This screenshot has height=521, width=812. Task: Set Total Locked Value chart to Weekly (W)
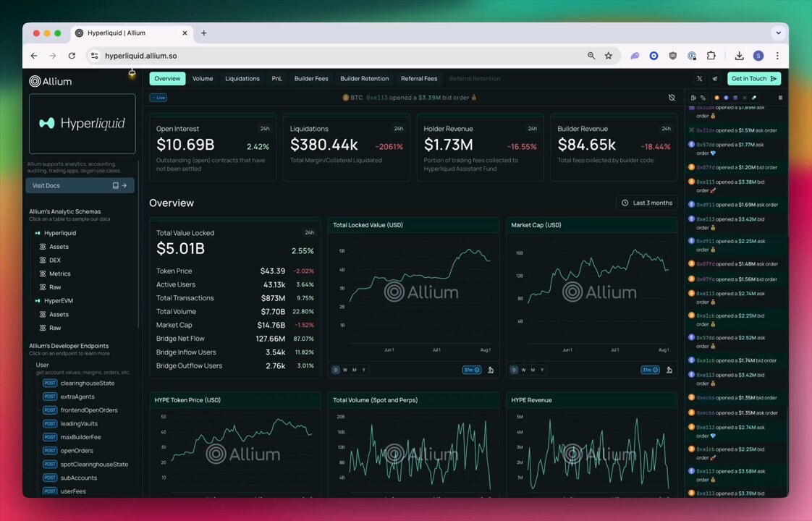click(345, 370)
